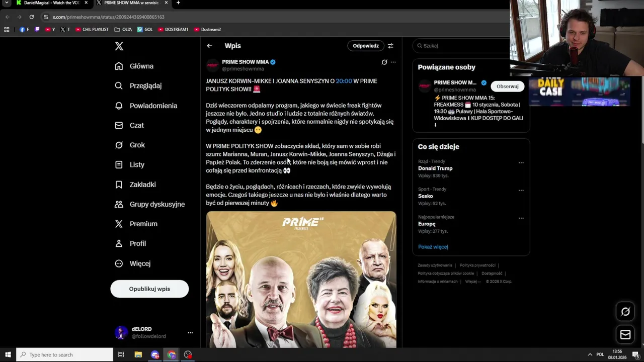Open options for Sesko trend
Image resolution: width=644 pixels, height=362 pixels.
521,191
